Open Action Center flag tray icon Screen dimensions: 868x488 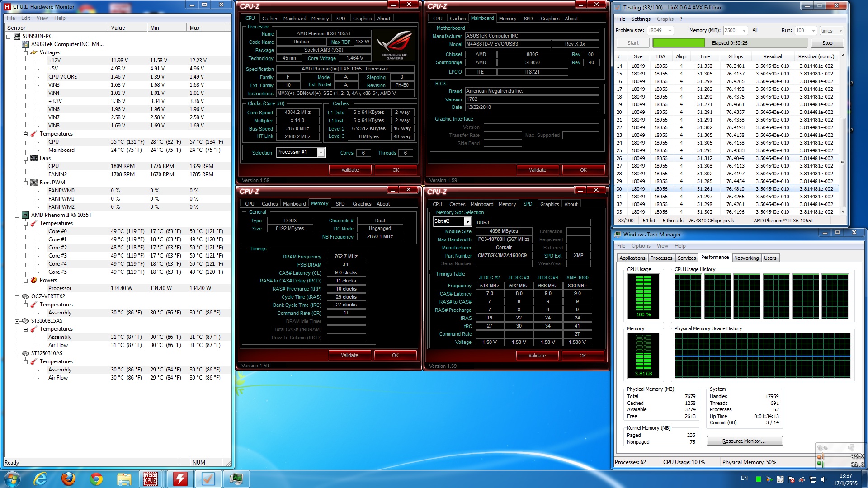click(x=791, y=479)
